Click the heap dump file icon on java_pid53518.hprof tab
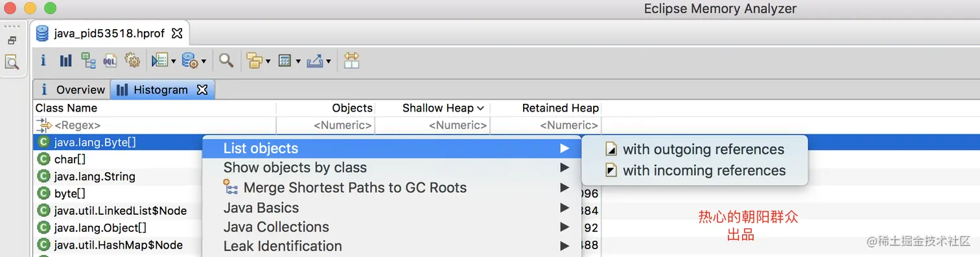Viewport: 980px width, 257px height. (x=43, y=32)
